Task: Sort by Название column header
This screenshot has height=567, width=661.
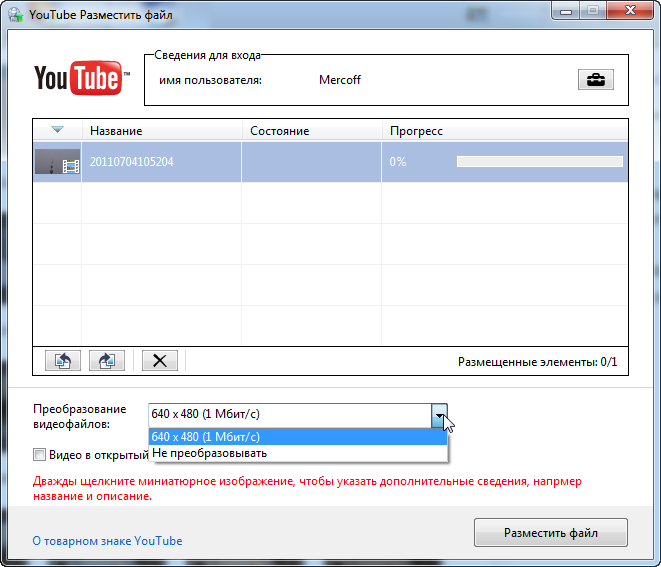Action: (x=162, y=131)
